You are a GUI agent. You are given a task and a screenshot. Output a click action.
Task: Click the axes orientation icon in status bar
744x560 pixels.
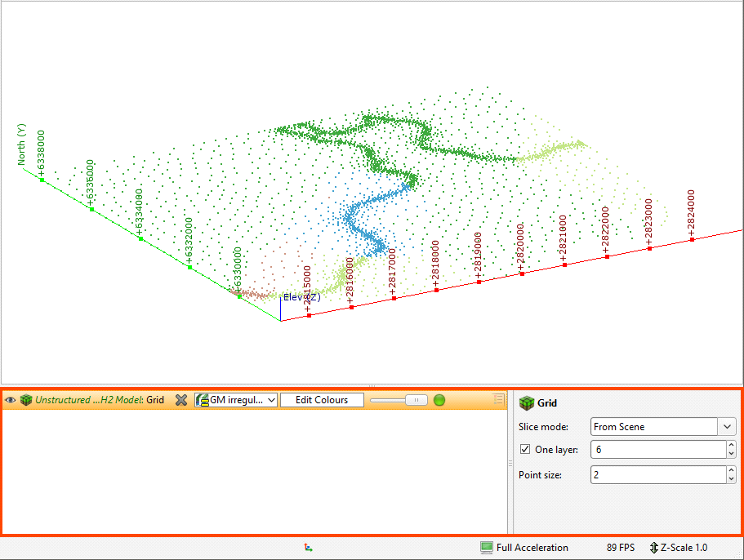coord(307,548)
